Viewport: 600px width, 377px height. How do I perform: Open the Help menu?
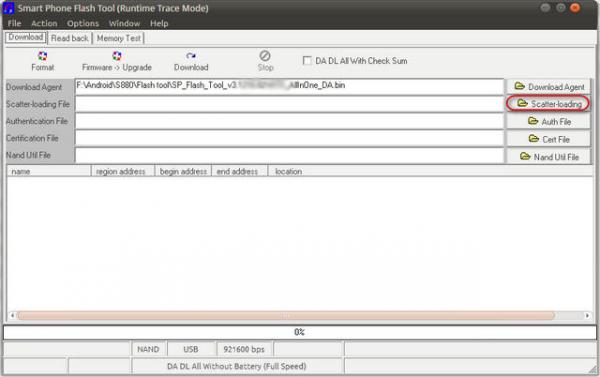coord(159,23)
